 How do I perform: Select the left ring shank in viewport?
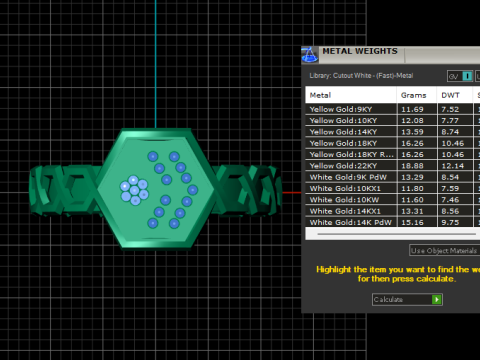(x=65, y=190)
